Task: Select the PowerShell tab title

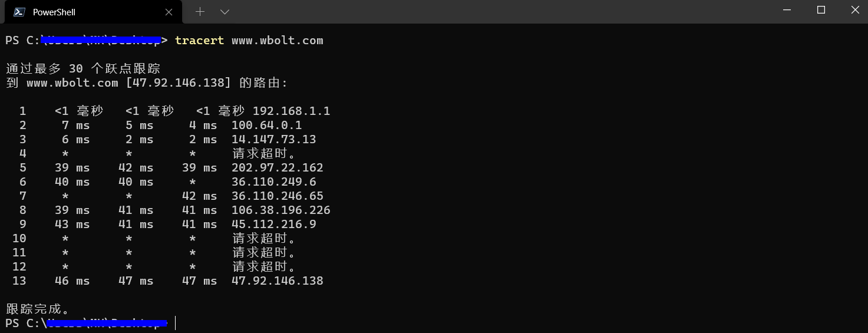Action: coord(54,12)
